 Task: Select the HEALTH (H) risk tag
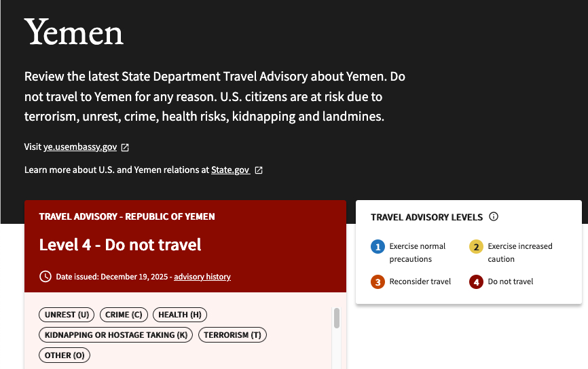click(179, 315)
